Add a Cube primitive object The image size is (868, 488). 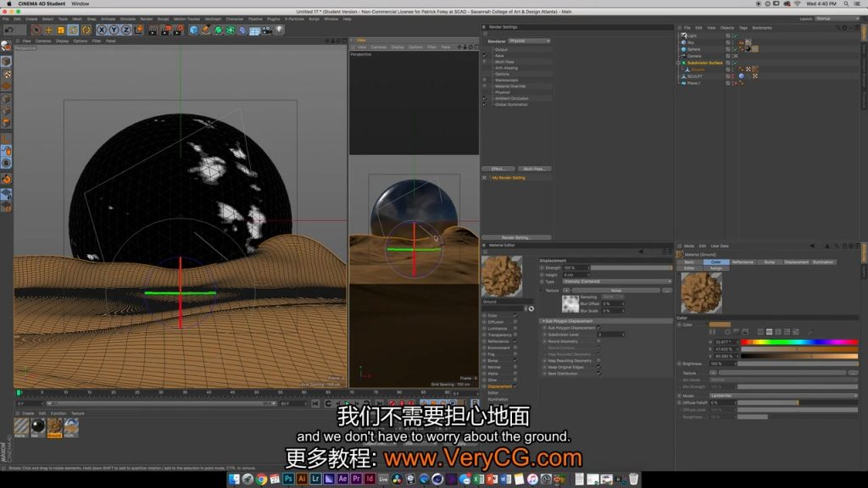click(194, 30)
